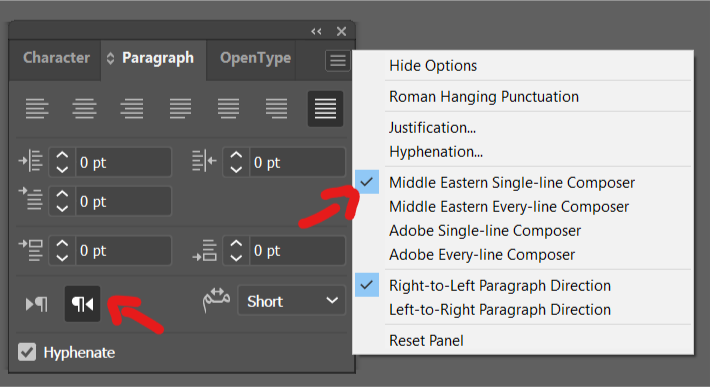Click the right indent icon
The height and width of the screenshot is (387, 710).
pos(204,161)
